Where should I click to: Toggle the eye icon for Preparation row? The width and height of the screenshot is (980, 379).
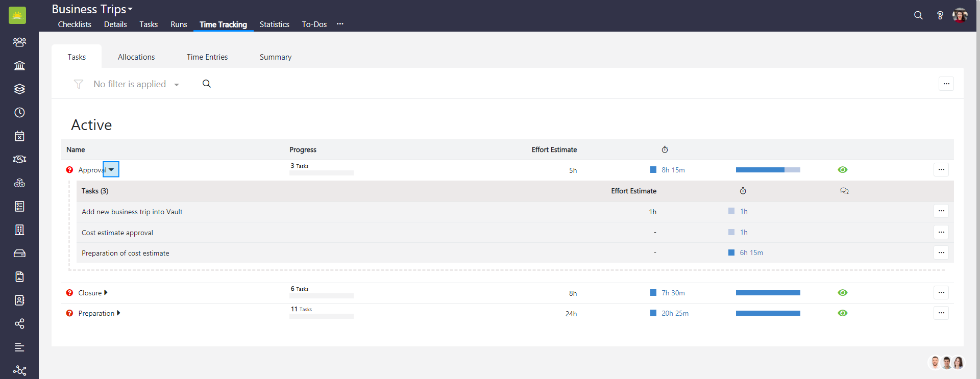tap(843, 313)
